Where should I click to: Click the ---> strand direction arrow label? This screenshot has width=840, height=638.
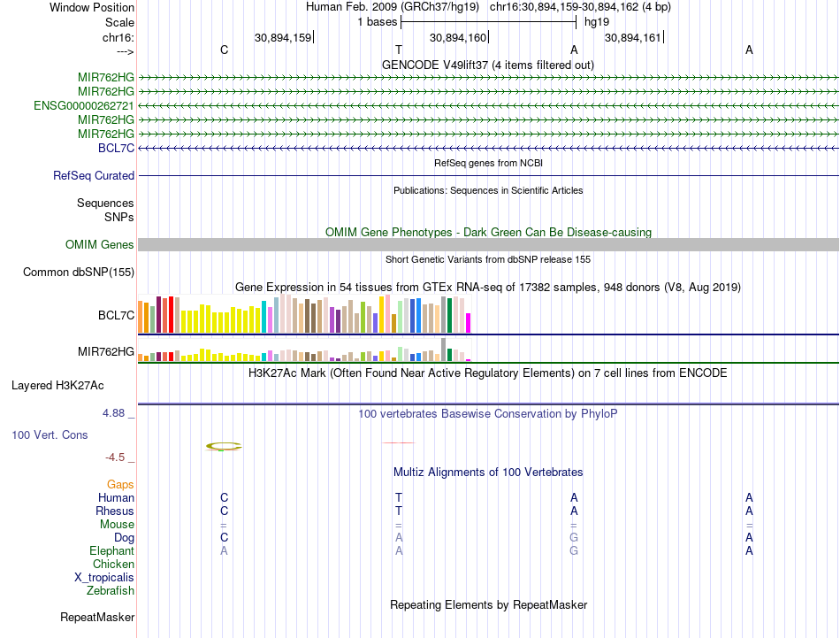click(126, 51)
